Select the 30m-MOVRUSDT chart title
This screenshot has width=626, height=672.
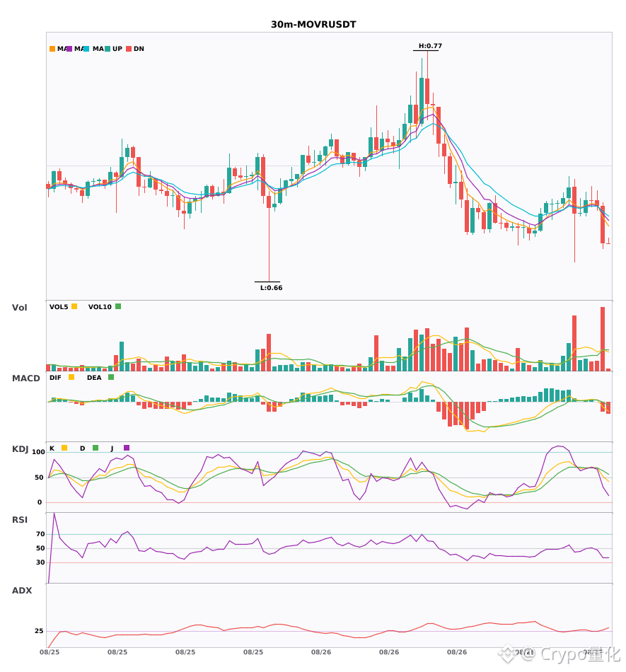click(x=313, y=25)
